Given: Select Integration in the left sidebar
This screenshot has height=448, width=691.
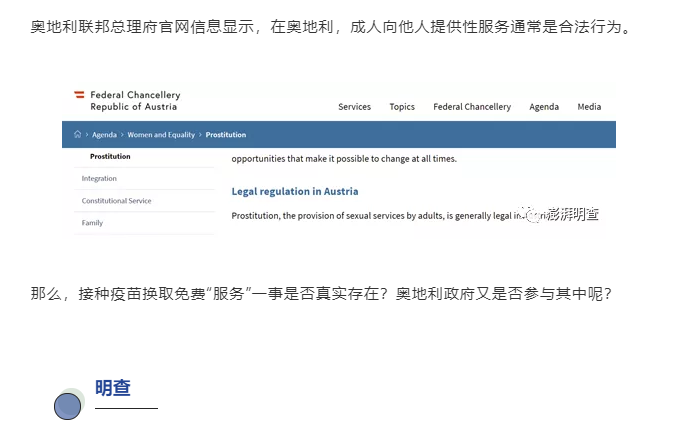Looking at the screenshot, I should (x=99, y=179).
